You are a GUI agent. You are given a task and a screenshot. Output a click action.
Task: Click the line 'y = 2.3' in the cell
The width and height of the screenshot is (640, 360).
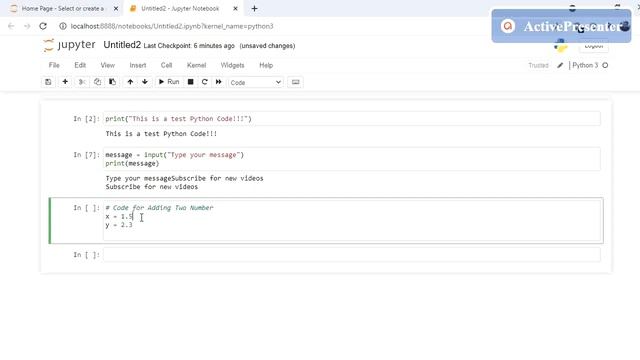tap(119, 225)
